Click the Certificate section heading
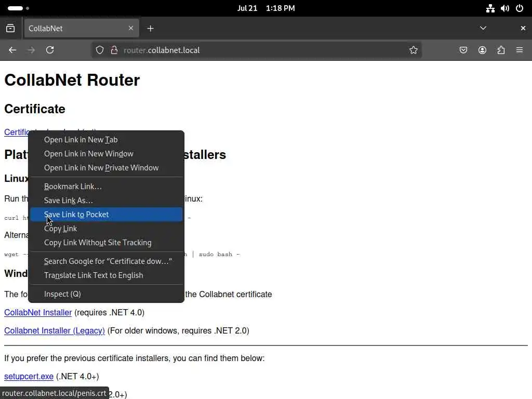 tap(35, 109)
